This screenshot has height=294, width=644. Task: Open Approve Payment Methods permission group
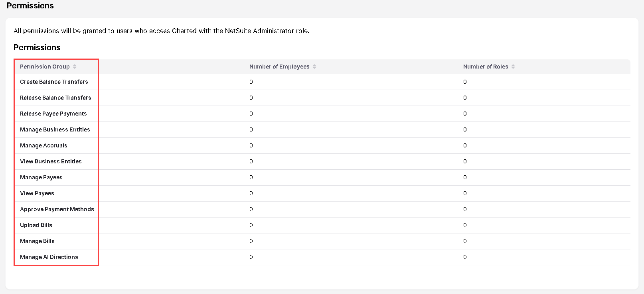tap(57, 209)
